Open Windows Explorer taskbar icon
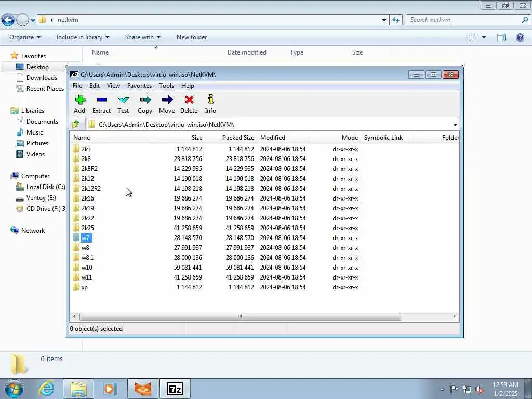The height and width of the screenshot is (399, 532). [x=78, y=389]
